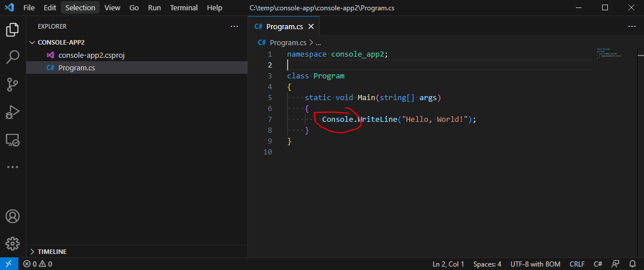Expand the breadcrumb ellipsis segment
Viewport: 644px width, 270px height.
point(317,42)
